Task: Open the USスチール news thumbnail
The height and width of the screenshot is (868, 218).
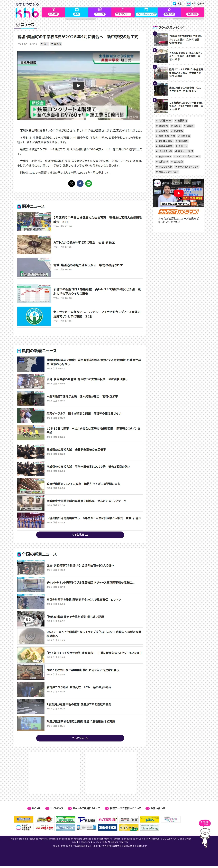Action: pos(31,636)
